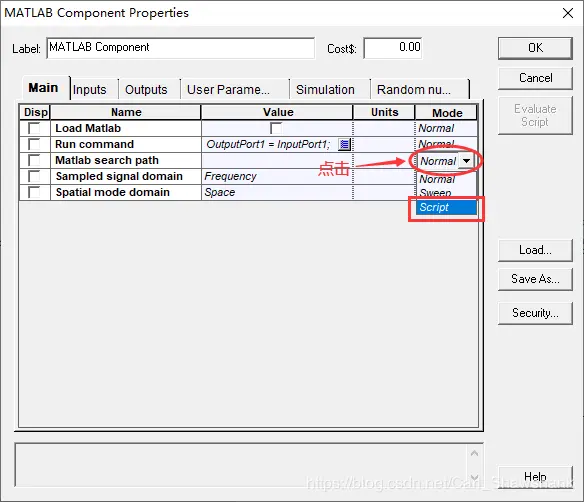
Task: Select the 'Space' value cell
Action: coord(277,192)
